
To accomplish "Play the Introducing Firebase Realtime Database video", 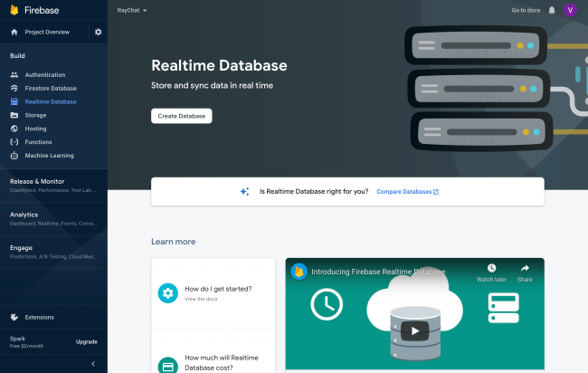I will pyautogui.click(x=414, y=330).
